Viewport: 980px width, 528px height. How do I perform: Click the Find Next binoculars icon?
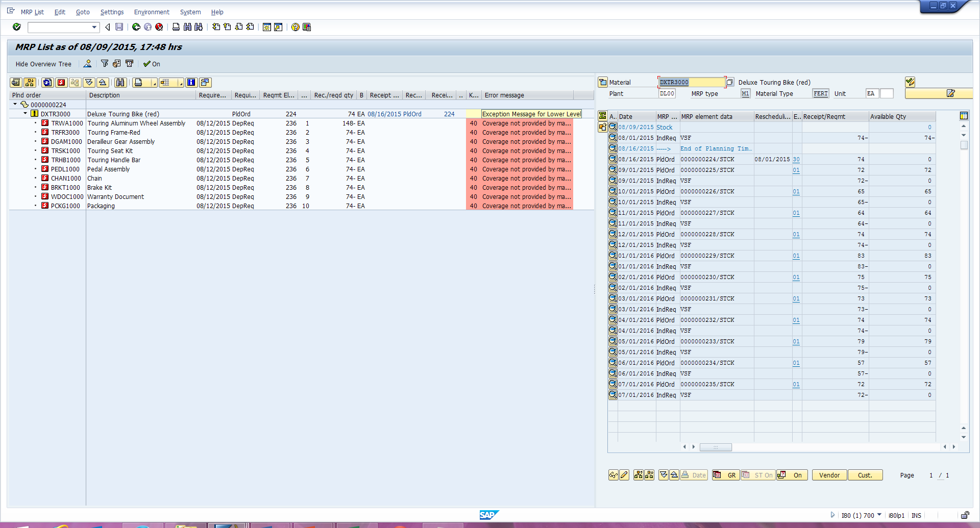[x=199, y=27]
